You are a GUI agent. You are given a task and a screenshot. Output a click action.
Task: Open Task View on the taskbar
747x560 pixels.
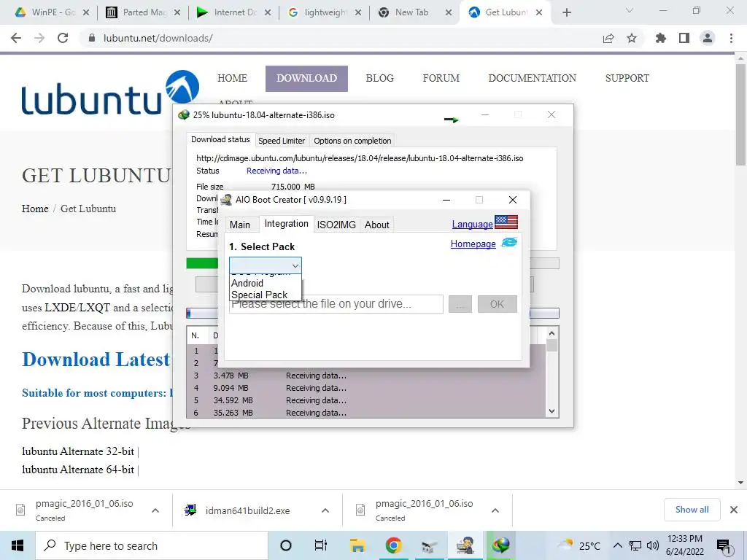point(321,545)
